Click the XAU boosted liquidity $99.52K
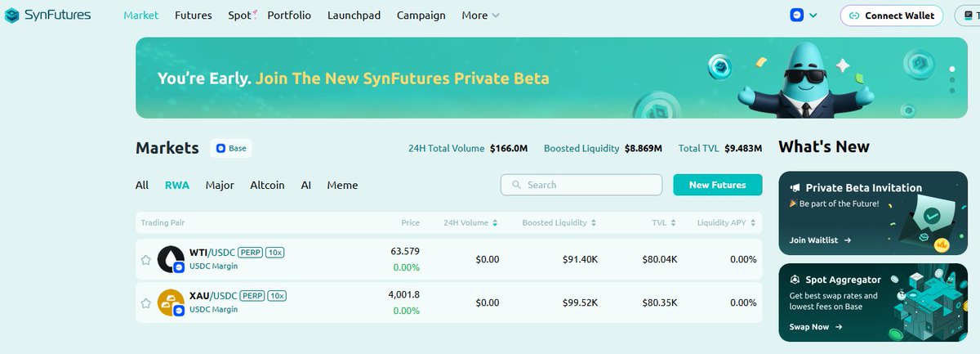980x354 pixels. tap(580, 302)
